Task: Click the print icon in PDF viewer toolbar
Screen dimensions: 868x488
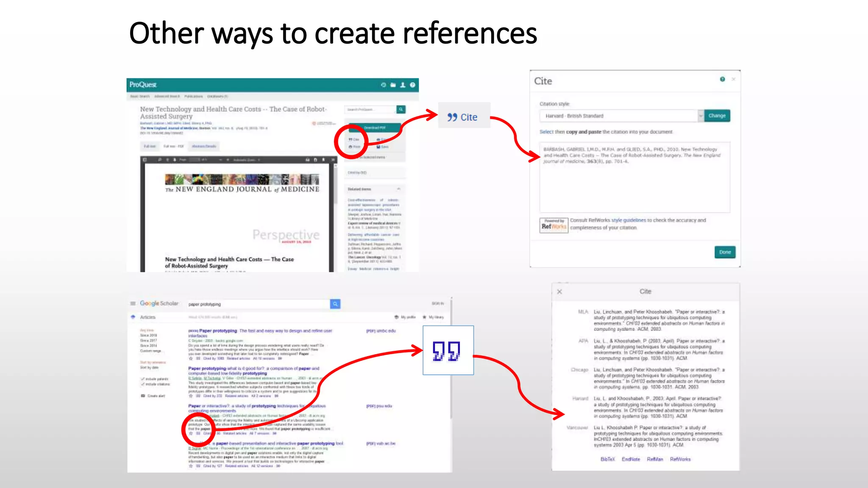Action: coord(308,160)
